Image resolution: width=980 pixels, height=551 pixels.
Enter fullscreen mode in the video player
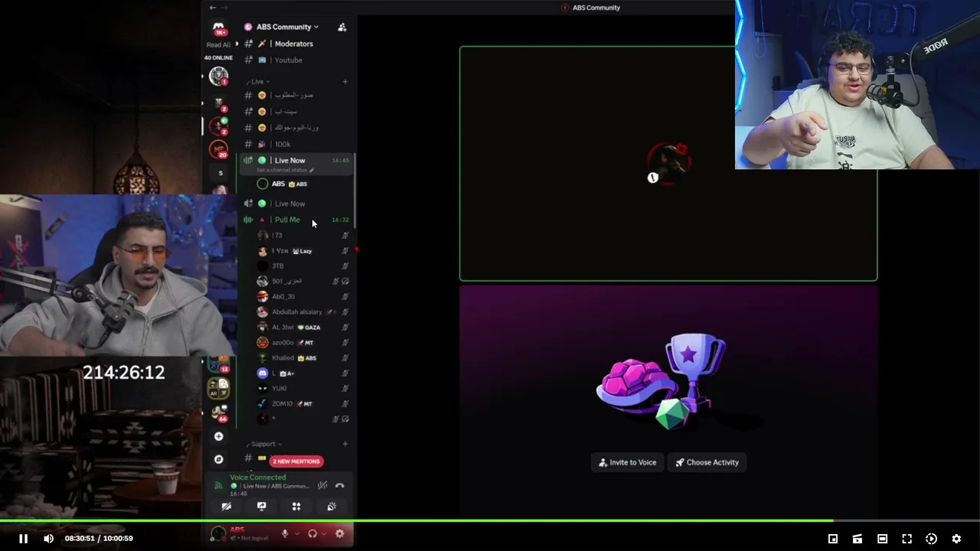[x=906, y=539]
